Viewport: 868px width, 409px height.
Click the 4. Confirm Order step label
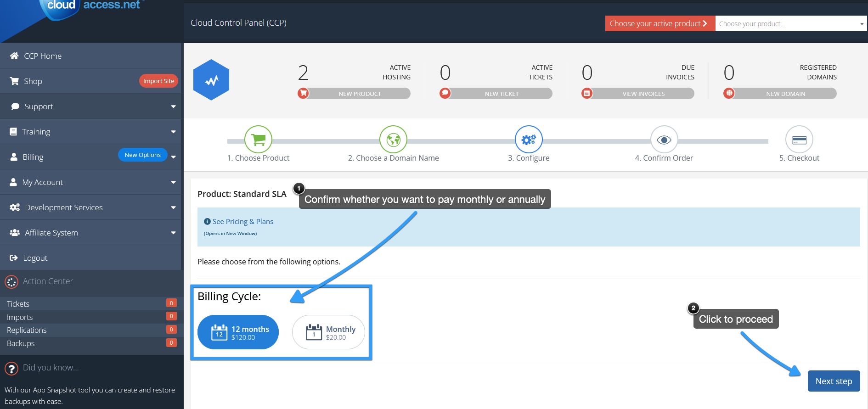(x=664, y=158)
